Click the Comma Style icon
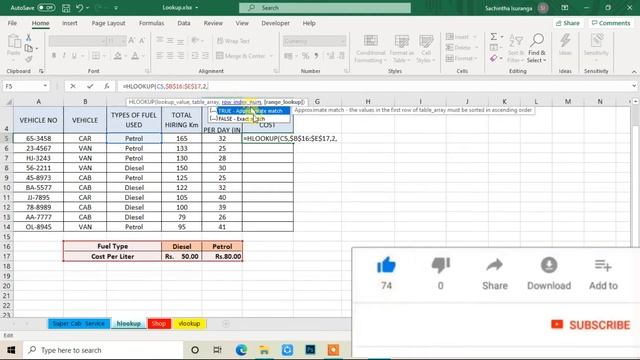This screenshot has height=360, width=640. tap(316, 56)
